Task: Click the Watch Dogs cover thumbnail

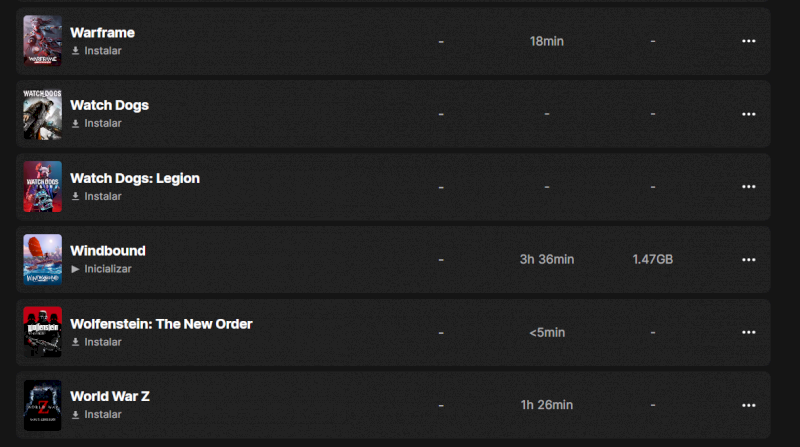Action: [x=43, y=114]
